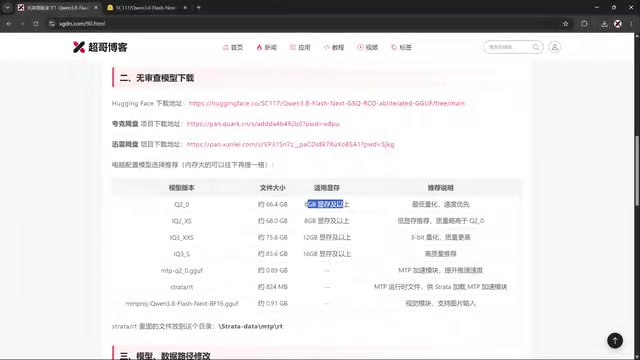Click the IQ3_S model version cell
640x360 pixels.
[x=182, y=254]
